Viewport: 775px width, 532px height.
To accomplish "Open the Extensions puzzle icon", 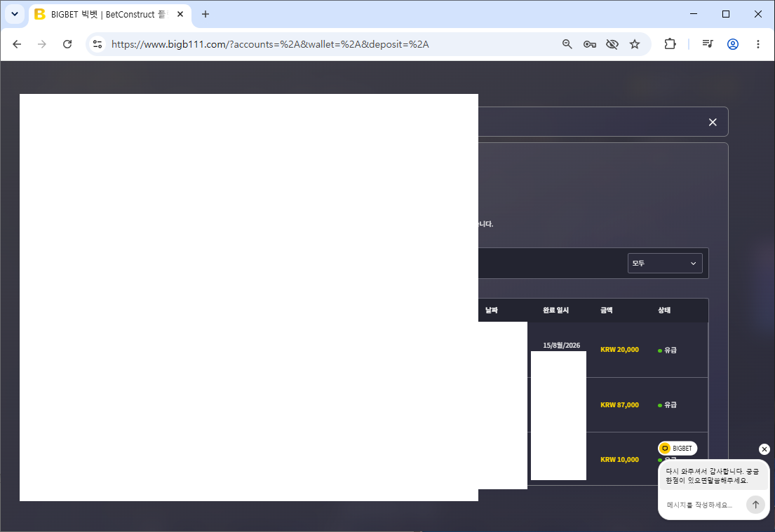I will (x=670, y=44).
